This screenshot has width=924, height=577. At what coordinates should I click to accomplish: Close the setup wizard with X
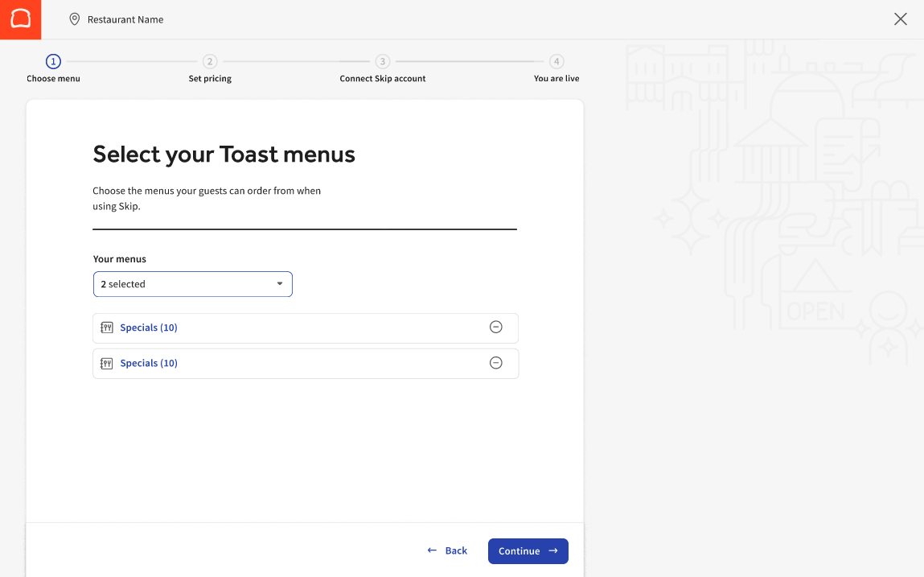(900, 19)
